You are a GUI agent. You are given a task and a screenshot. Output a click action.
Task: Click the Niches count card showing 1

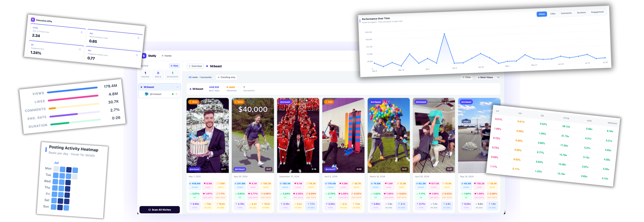[145, 75]
